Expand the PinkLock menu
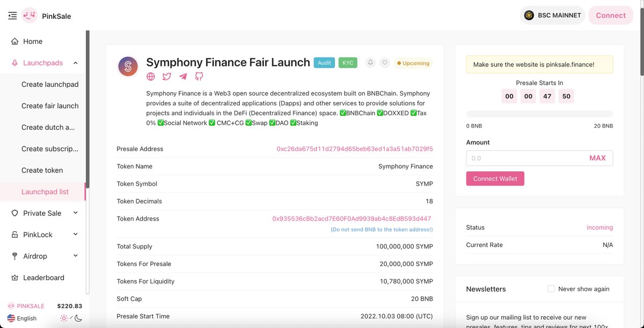 (76, 235)
